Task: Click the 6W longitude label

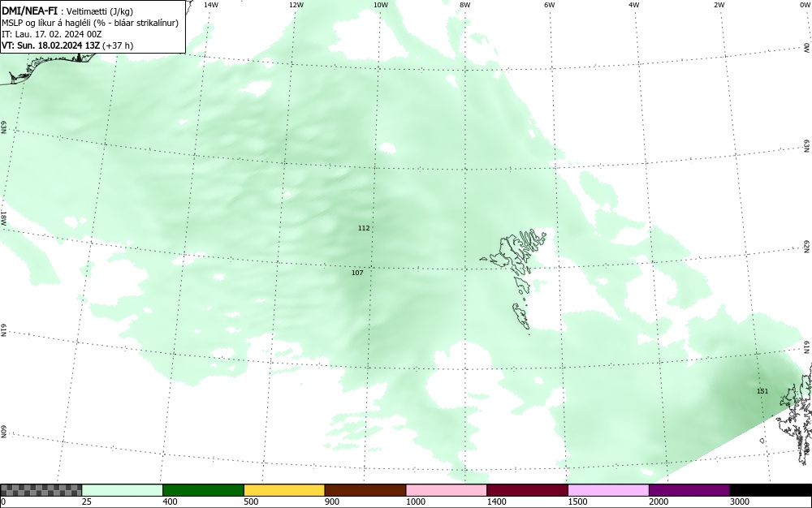Action: click(x=550, y=5)
